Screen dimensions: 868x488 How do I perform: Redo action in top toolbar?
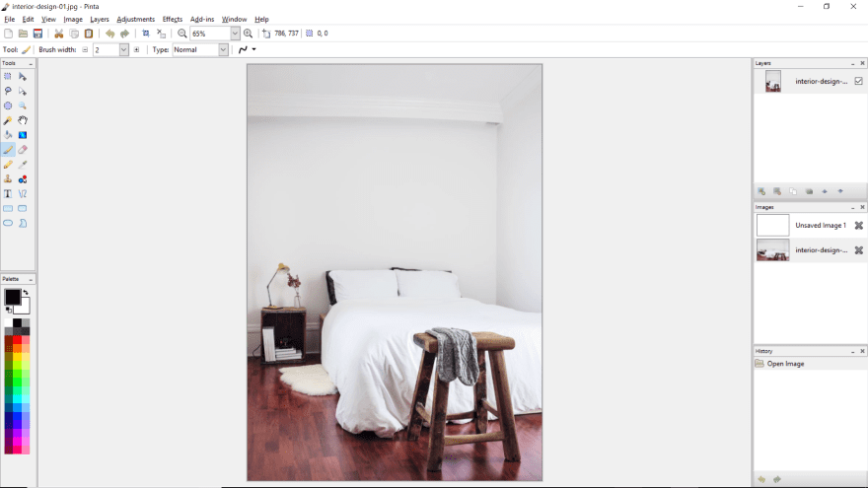click(124, 34)
